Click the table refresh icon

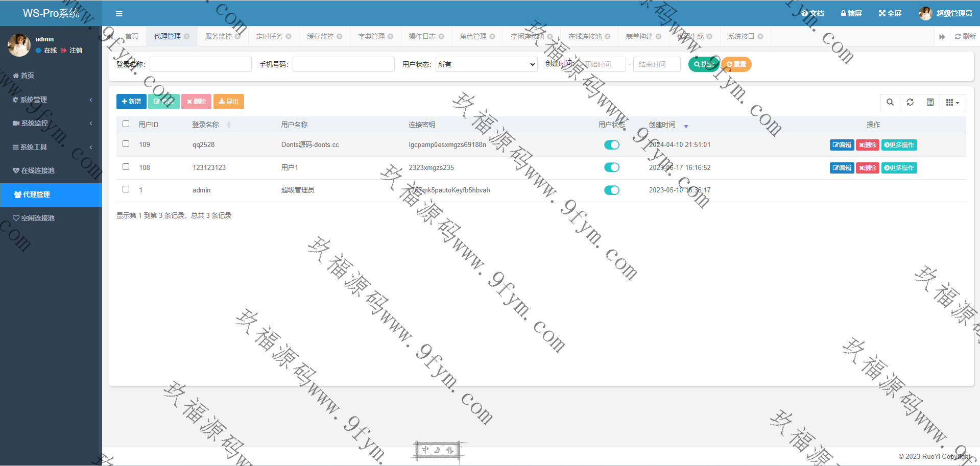click(x=910, y=102)
